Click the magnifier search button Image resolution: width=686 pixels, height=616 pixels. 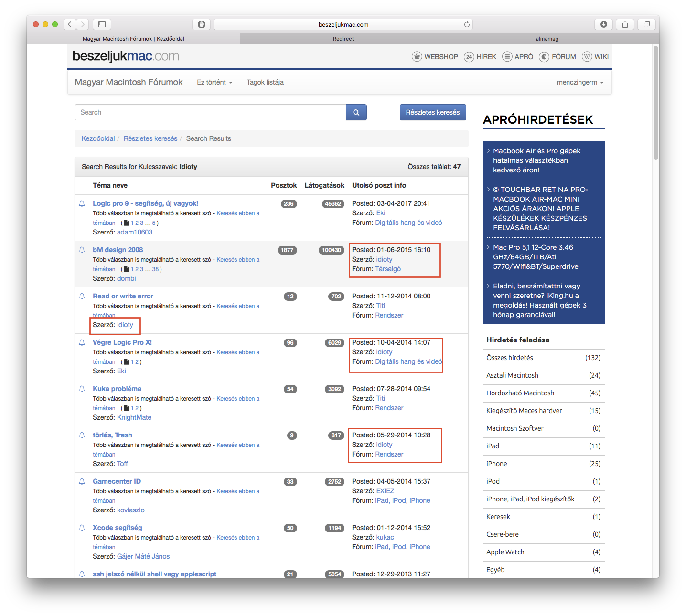[x=356, y=112]
